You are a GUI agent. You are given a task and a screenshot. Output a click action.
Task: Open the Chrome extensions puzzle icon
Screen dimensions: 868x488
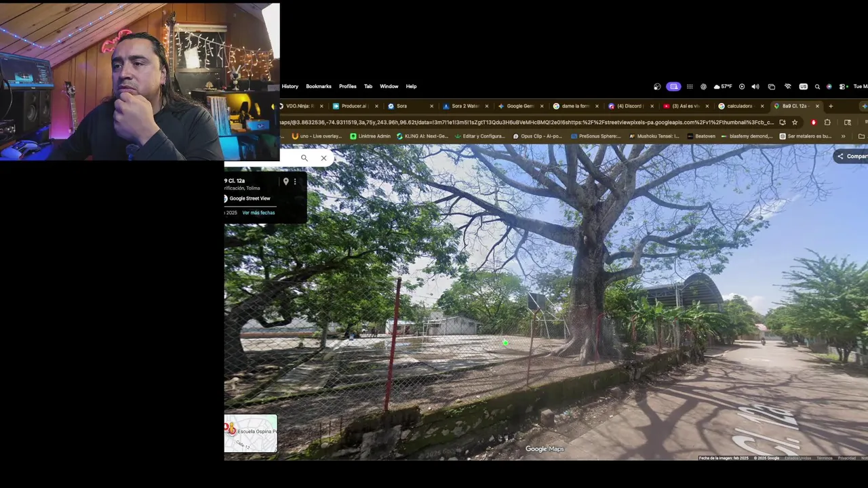pyautogui.click(x=827, y=123)
